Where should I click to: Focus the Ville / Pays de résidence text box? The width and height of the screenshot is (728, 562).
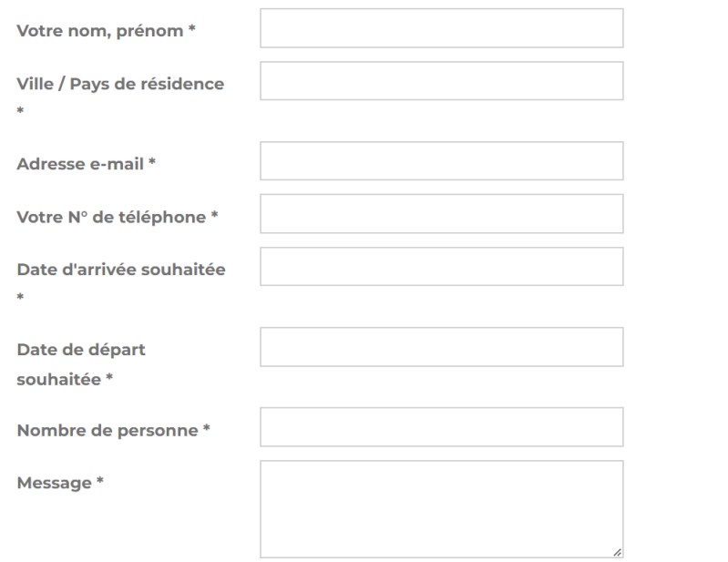(x=441, y=81)
